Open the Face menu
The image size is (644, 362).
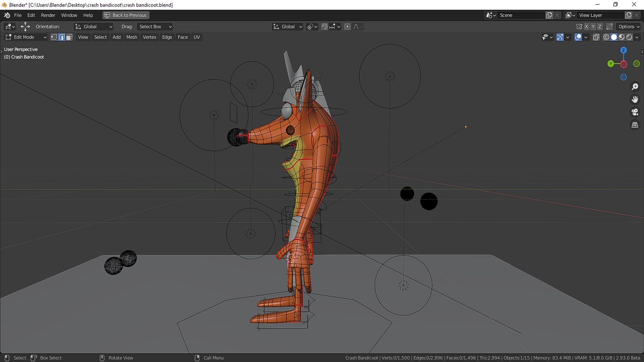[x=183, y=37]
